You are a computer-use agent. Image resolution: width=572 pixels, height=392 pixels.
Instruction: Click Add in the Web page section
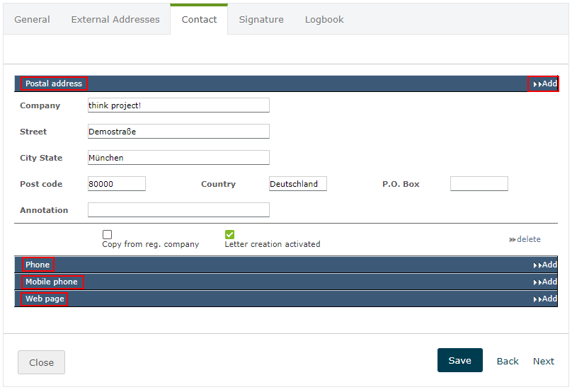[545, 299]
